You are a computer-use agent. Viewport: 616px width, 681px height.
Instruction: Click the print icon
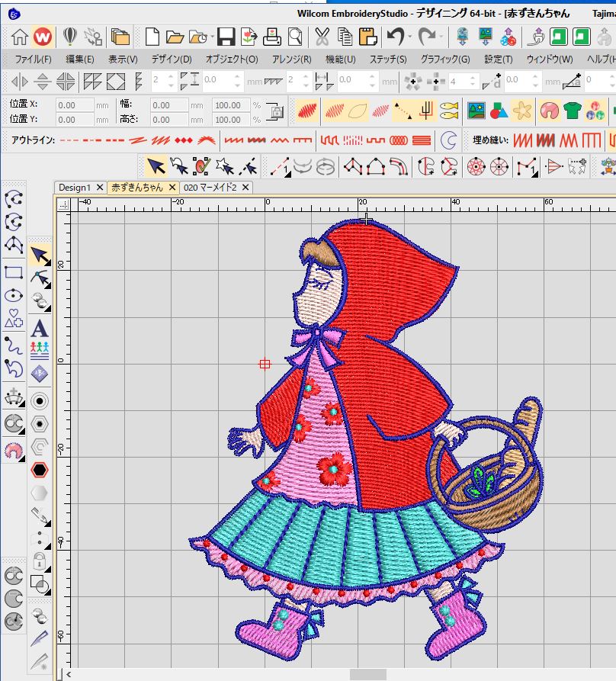[x=272, y=37]
